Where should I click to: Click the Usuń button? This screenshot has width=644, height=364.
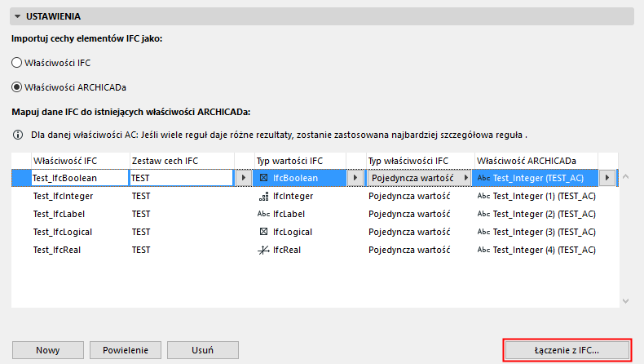point(202,350)
